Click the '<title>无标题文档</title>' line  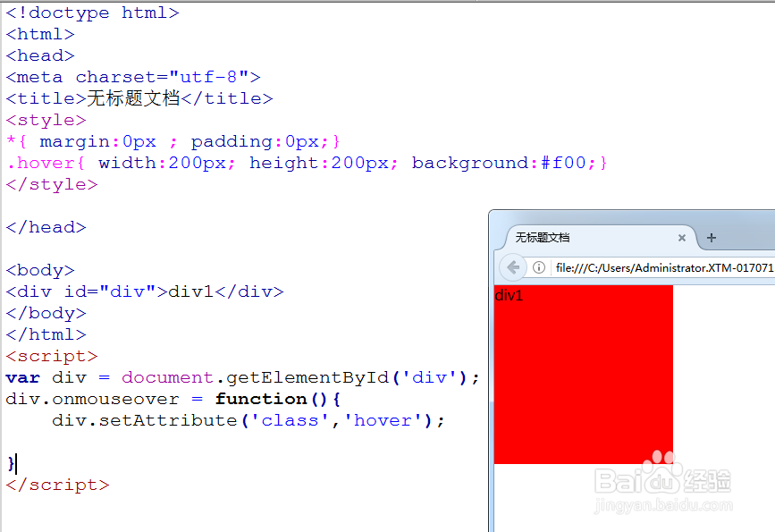(x=139, y=98)
